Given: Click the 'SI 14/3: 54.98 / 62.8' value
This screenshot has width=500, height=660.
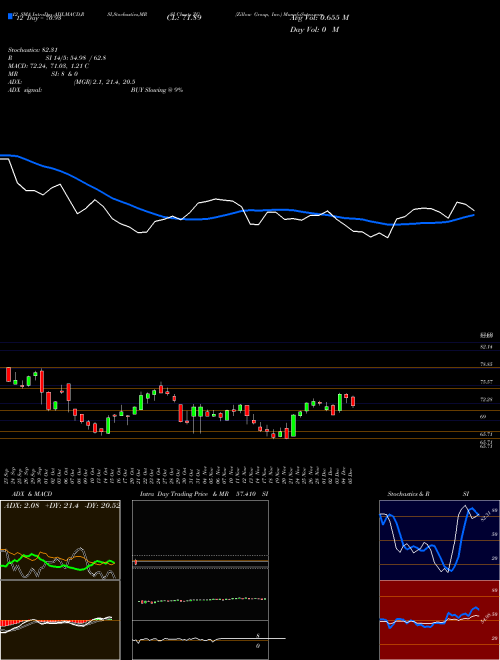Looking at the screenshot, I should coord(76,58).
